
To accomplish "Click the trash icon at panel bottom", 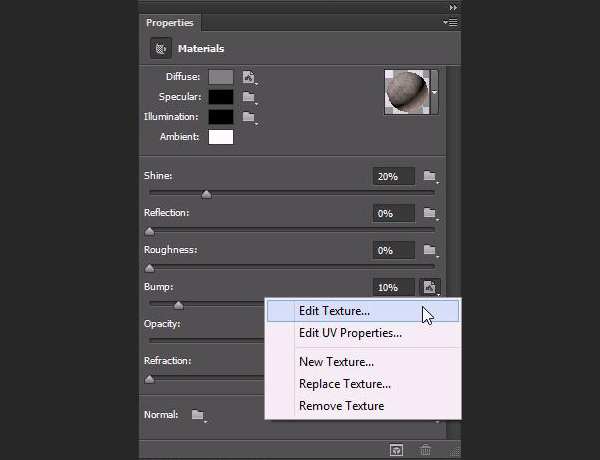I will [x=424, y=451].
